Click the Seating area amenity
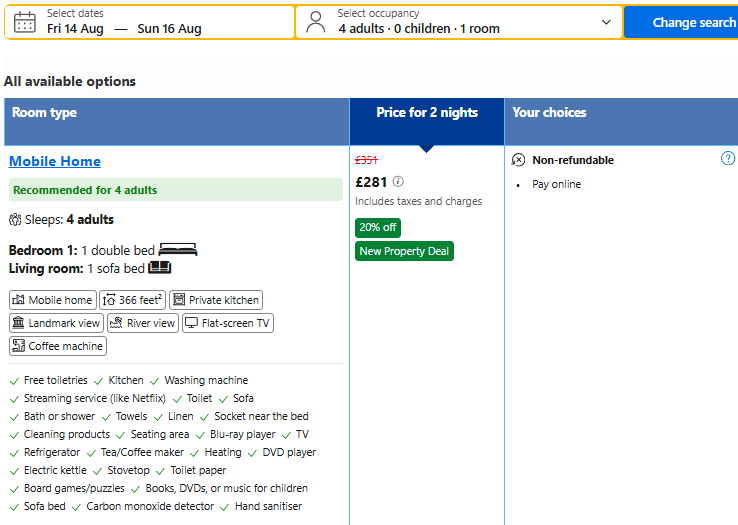Viewport: 738px width, 525px height. [160, 434]
